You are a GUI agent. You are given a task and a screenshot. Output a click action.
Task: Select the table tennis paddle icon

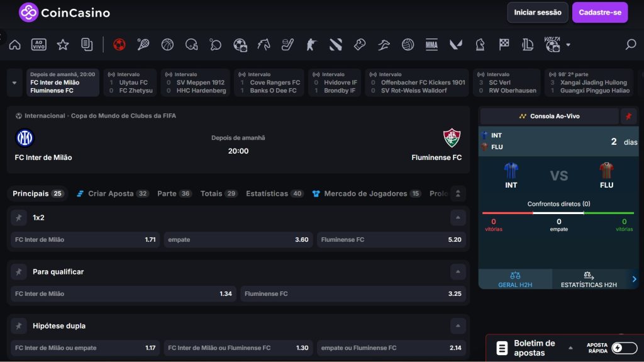[x=215, y=45]
